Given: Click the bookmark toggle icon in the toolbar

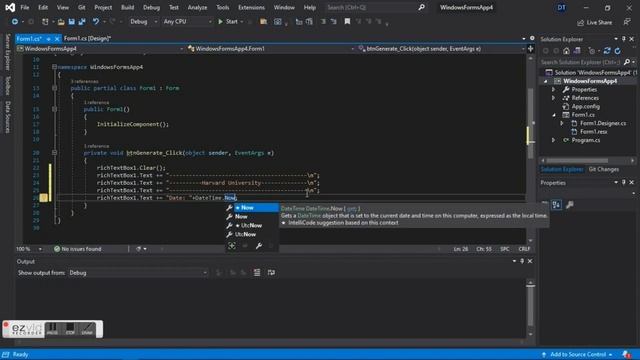Looking at the screenshot, I should (347, 22).
